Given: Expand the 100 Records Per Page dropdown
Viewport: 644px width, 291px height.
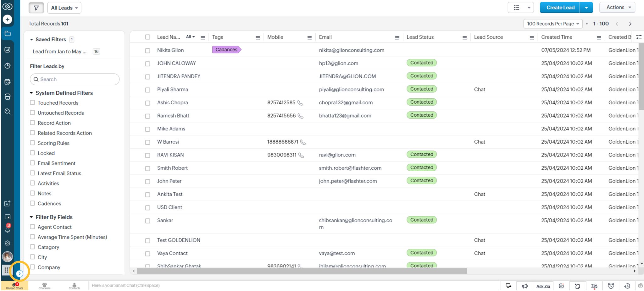Looking at the screenshot, I should pos(553,24).
